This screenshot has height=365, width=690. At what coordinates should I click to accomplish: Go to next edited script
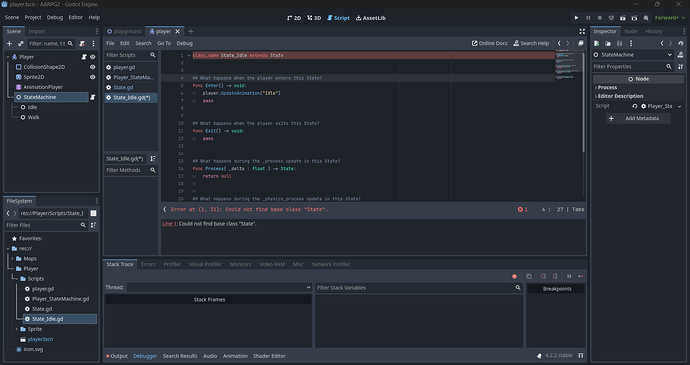coord(568,43)
